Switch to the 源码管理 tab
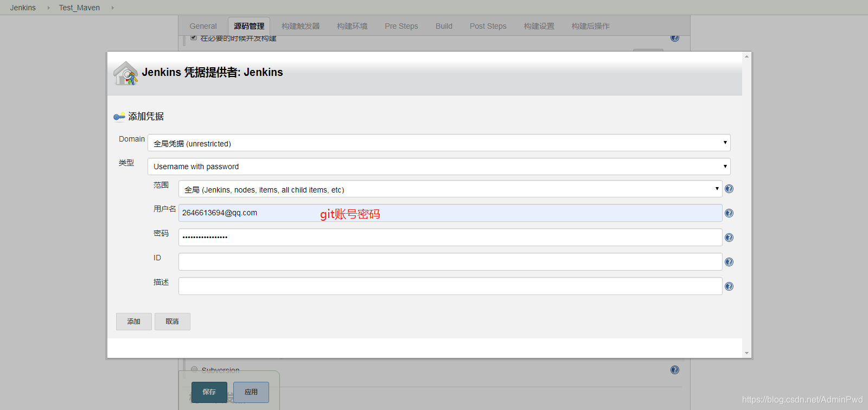This screenshot has width=868, height=410. tap(249, 26)
